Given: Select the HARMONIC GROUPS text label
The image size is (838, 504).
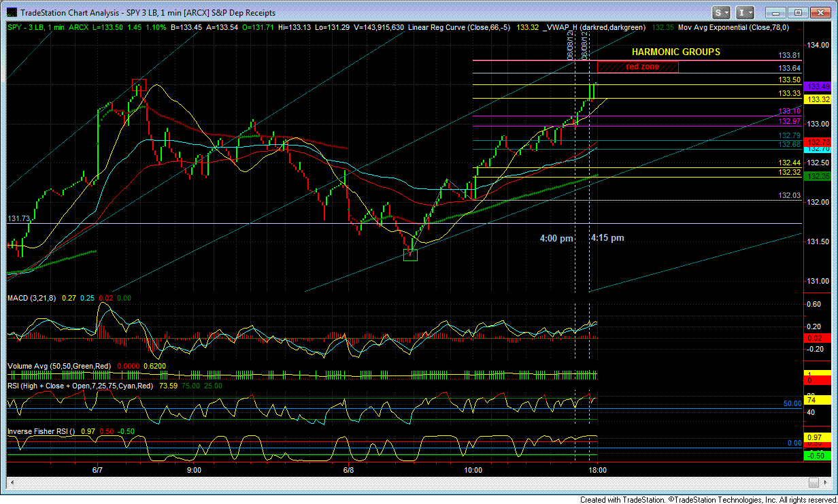Looking at the screenshot, I should (x=675, y=52).
